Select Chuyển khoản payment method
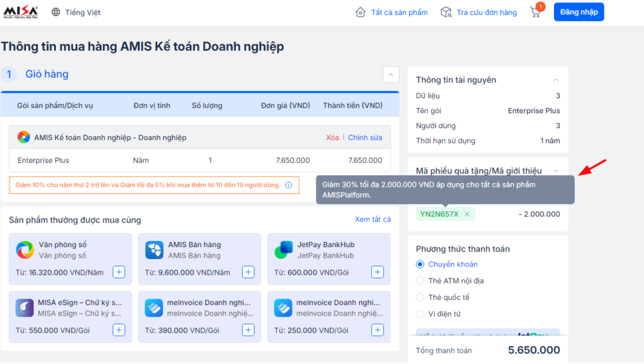 tap(419, 264)
